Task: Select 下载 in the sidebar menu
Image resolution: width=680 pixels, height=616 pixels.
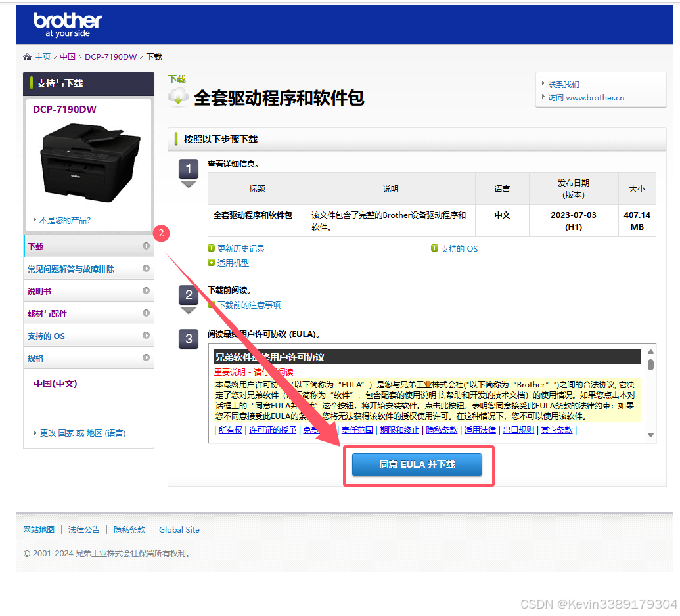Action: pos(89,246)
